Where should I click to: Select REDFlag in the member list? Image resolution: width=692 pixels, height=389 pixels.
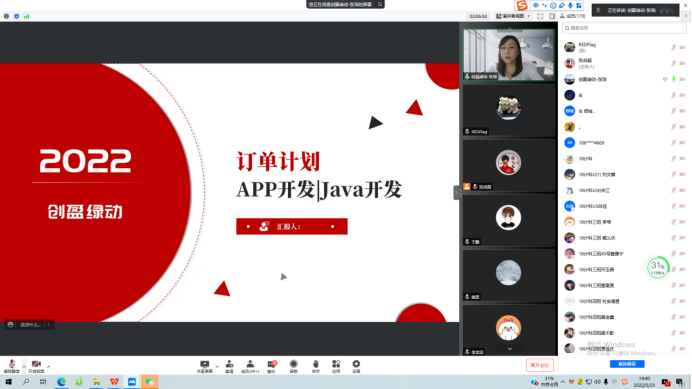point(624,47)
